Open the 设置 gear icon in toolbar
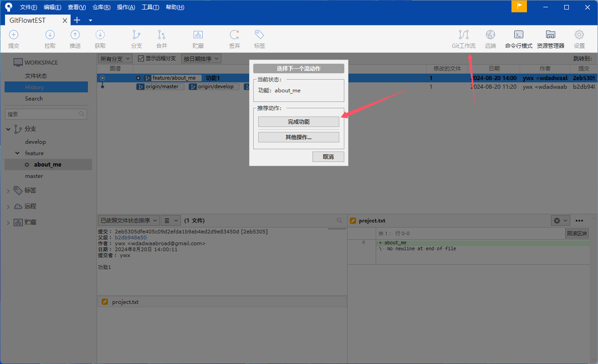The image size is (598, 364). tap(579, 35)
